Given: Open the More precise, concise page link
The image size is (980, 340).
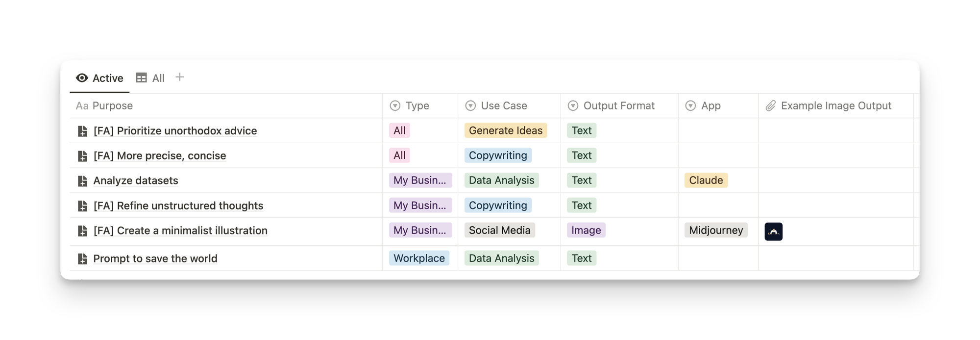Looking at the screenshot, I should [x=160, y=156].
